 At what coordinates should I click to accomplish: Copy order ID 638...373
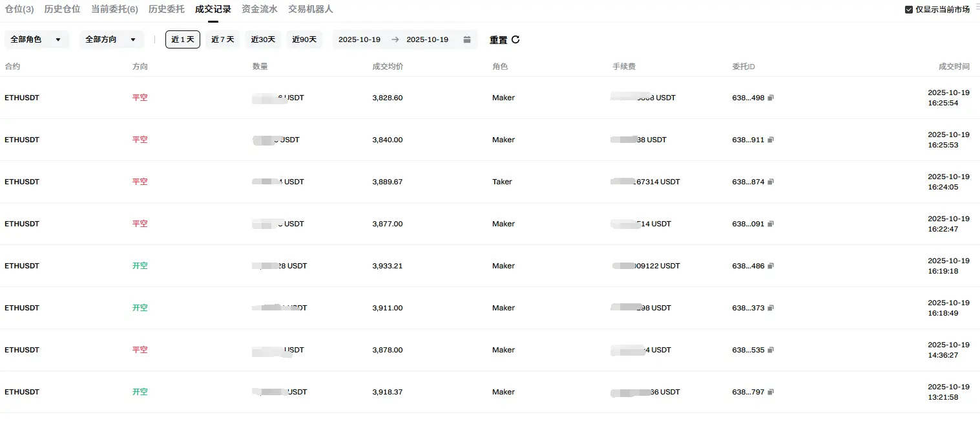[x=771, y=308]
